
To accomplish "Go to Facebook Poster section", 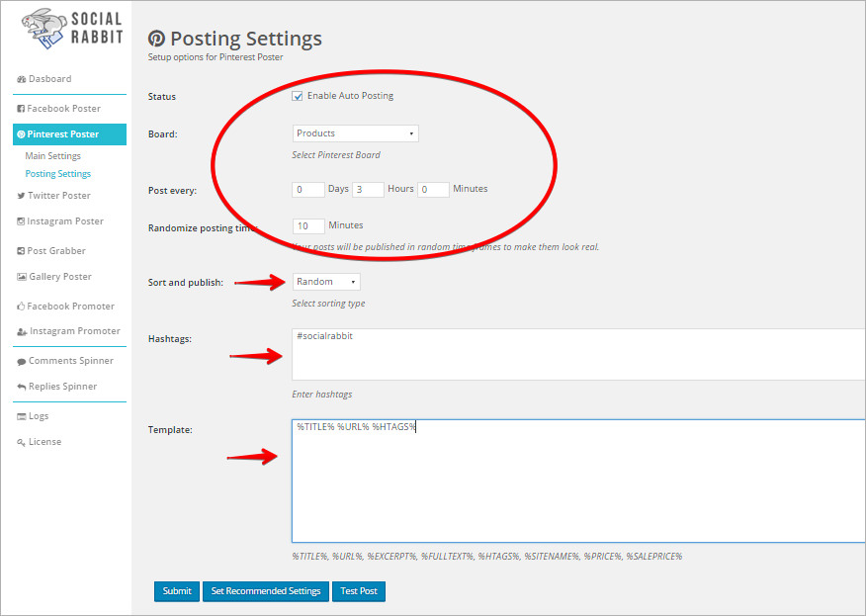I will point(63,109).
